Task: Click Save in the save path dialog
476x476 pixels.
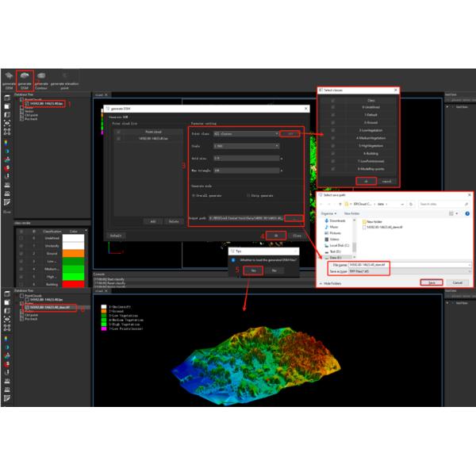Action: tap(431, 282)
